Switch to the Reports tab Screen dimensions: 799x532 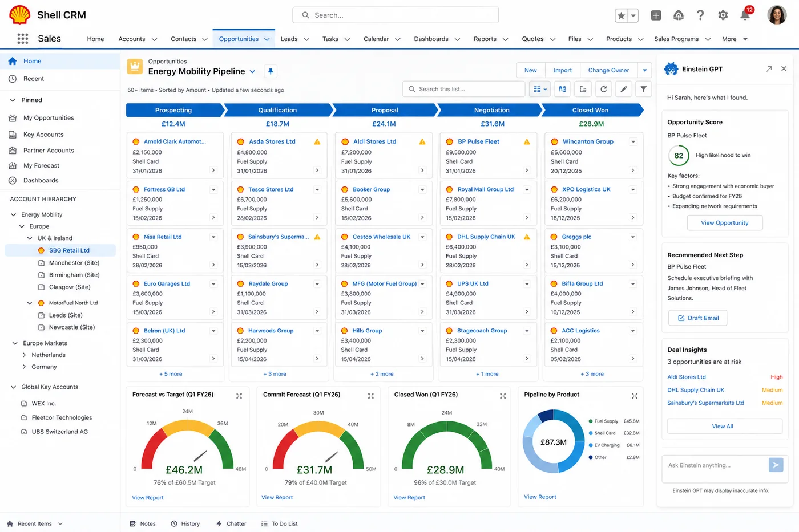tap(485, 39)
